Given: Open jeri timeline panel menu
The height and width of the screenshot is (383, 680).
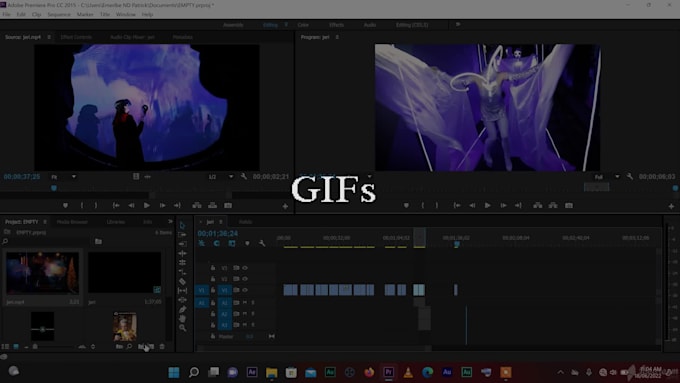Looking at the screenshot, I should pos(221,222).
